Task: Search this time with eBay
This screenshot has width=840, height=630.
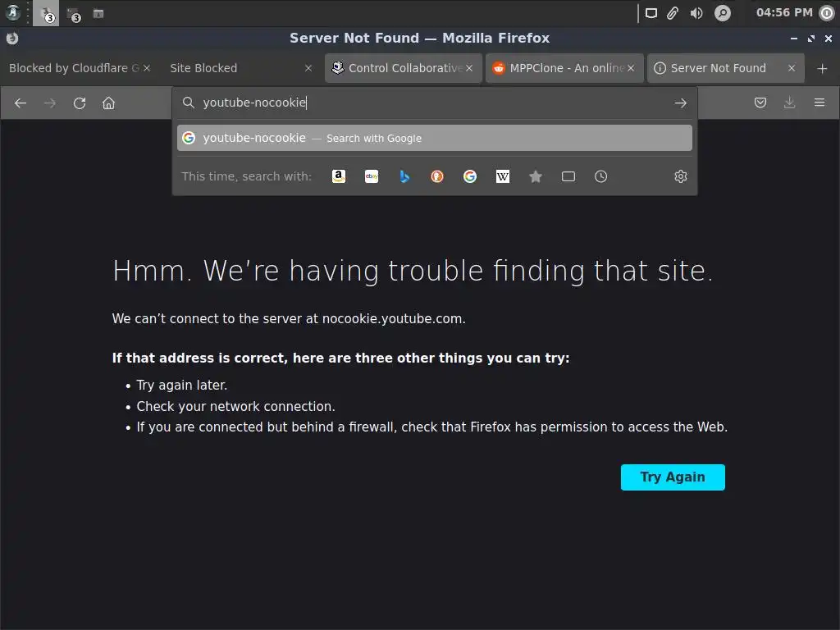Action: (372, 176)
